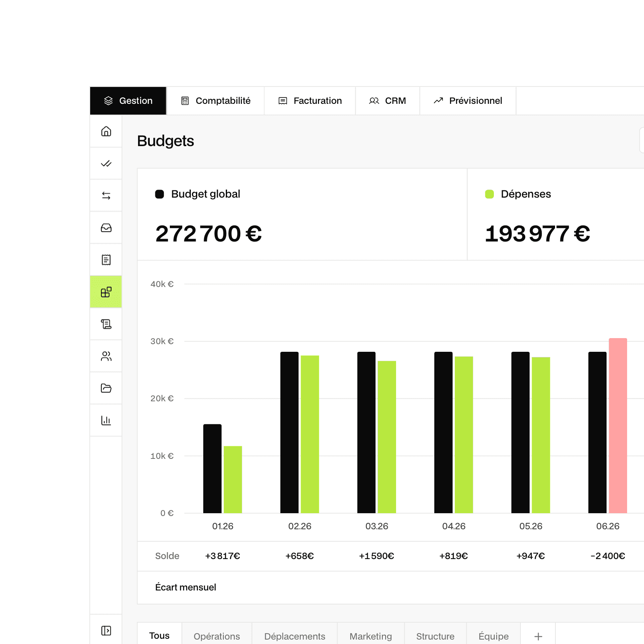Switch to the Facturation tab
644x644 pixels.
pos(310,101)
